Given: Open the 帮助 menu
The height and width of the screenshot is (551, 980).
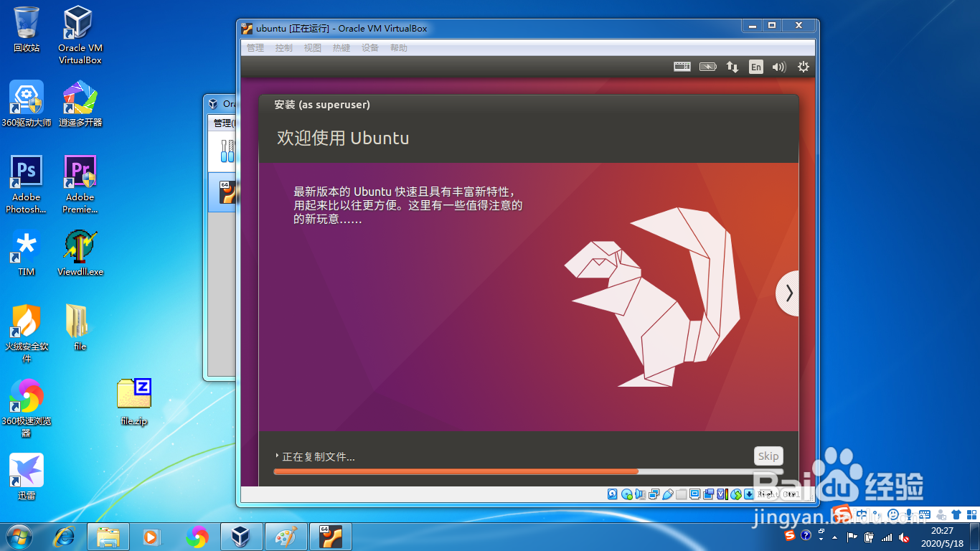Looking at the screenshot, I should (398, 48).
